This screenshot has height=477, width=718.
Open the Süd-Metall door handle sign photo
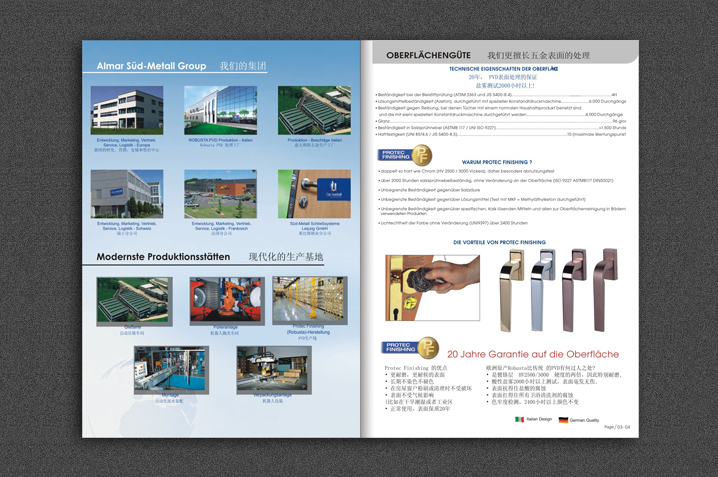tap(314, 194)
